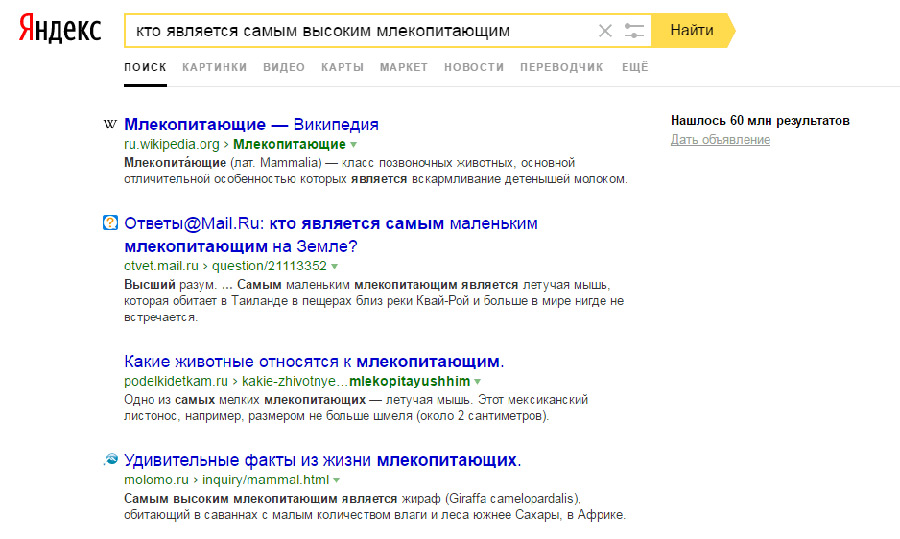Click 'Нашлось 60 млн результатов' text
Viewport: 900px width, 539px height.
click(760, 121)
